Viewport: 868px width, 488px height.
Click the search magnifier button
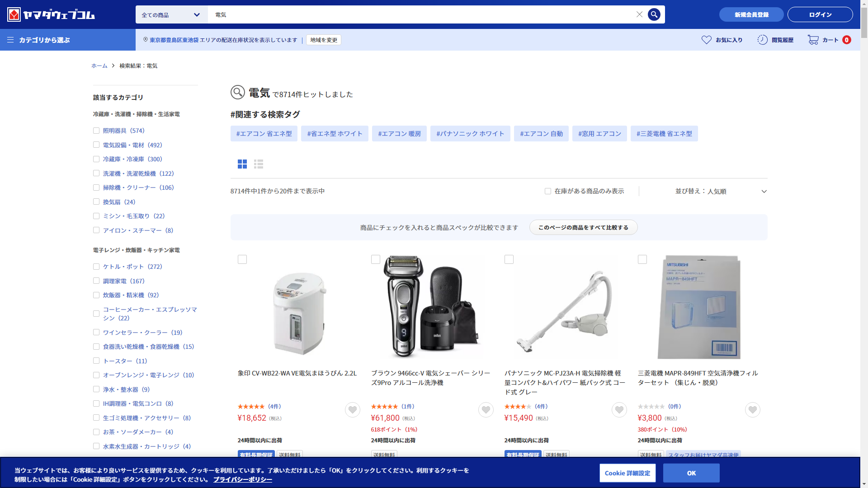tap(654, 14)
